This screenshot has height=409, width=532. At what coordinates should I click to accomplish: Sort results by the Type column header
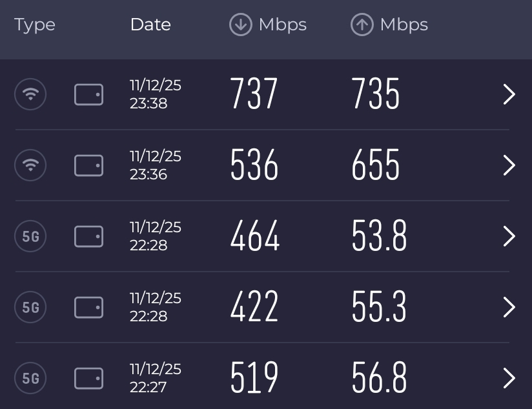(35, 25)
